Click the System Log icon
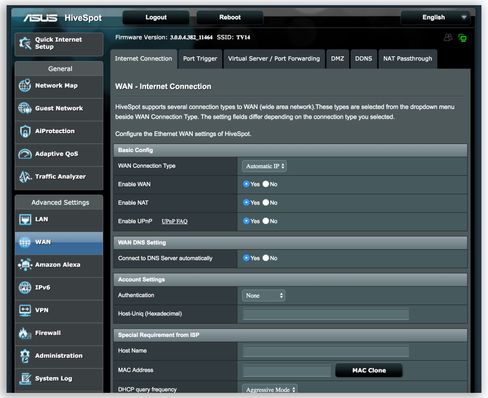This screenshot has height=398, width=488. tap(25, 378)
